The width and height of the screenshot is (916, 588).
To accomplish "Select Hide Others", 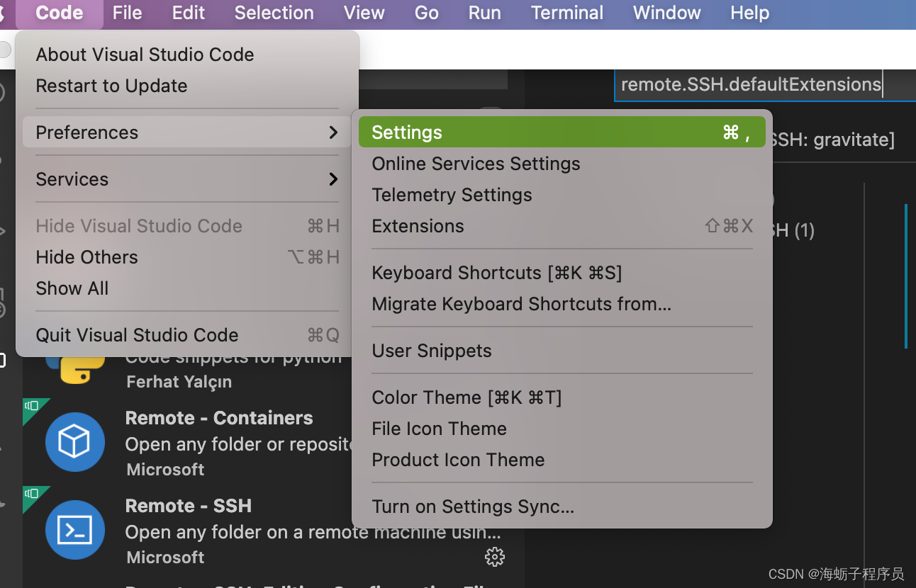I will click(187, 257).
